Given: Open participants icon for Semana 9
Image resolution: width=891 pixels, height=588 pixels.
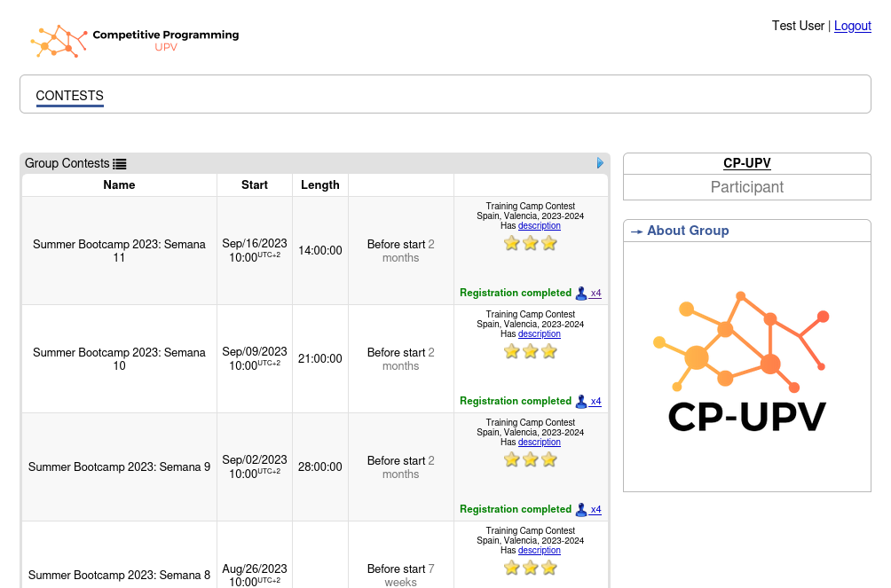Looking at the screenshot, I should pyautogui.click(x=580, y=510).
